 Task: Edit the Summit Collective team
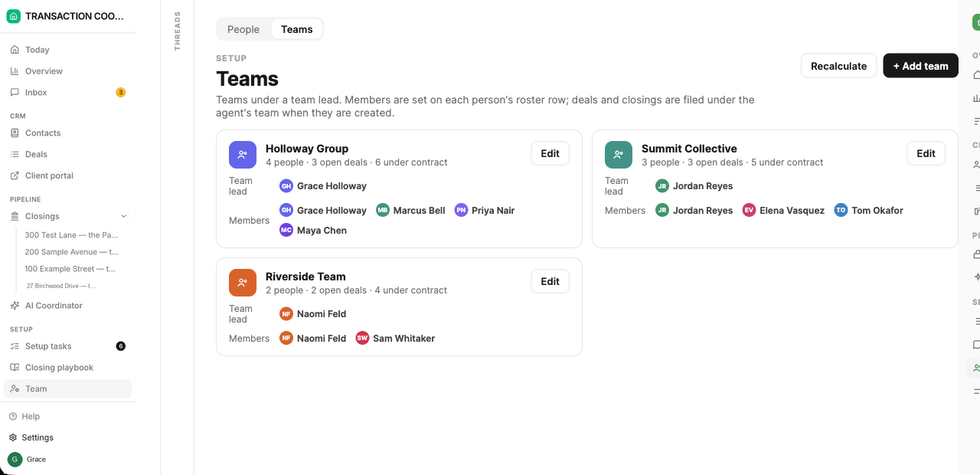pos(926,153)
